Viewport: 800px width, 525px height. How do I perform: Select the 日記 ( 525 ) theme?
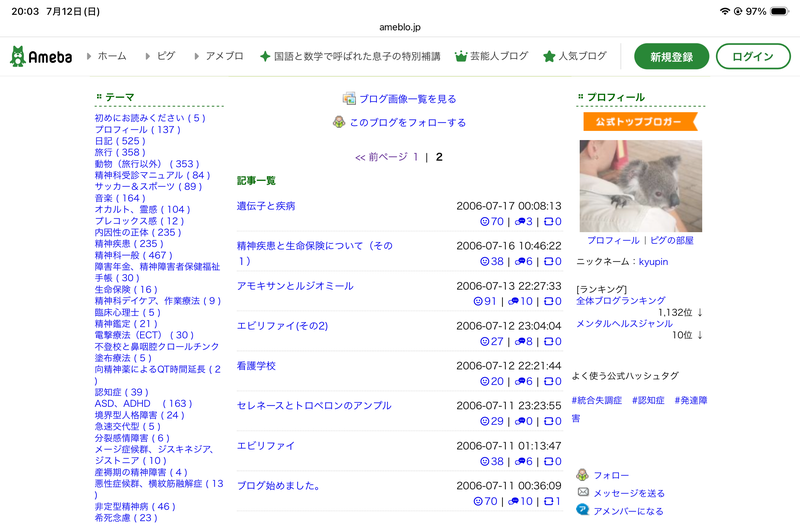pos(120,141)
